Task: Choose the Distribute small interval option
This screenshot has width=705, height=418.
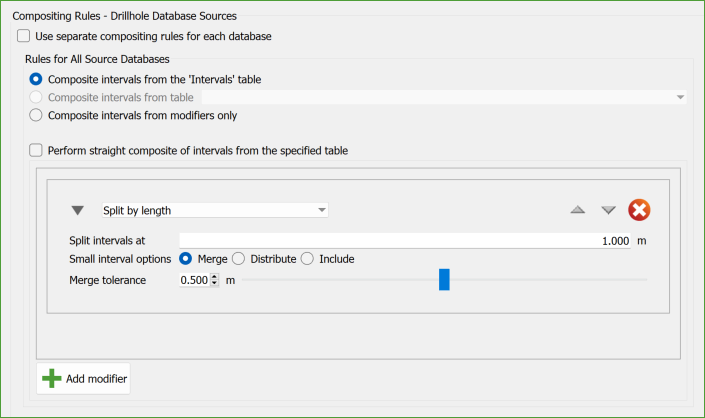Action: (238, 259)
